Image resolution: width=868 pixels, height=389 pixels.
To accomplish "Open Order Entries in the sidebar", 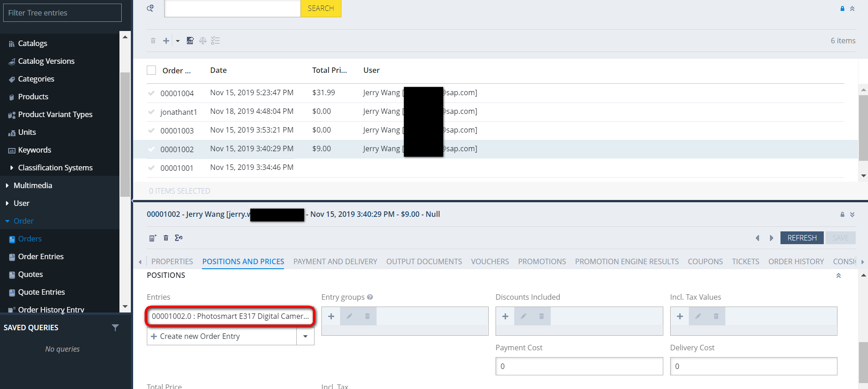I will [41, 256].
